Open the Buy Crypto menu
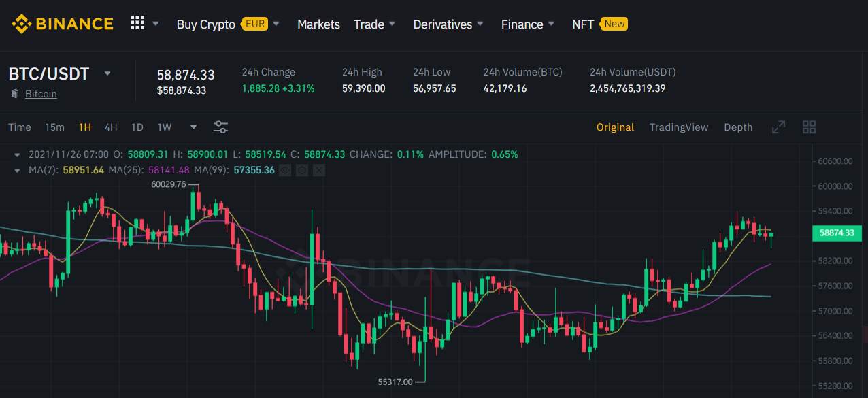Image resolution: width=868 pixels, height=398 pixels. (x=205, y=24)
